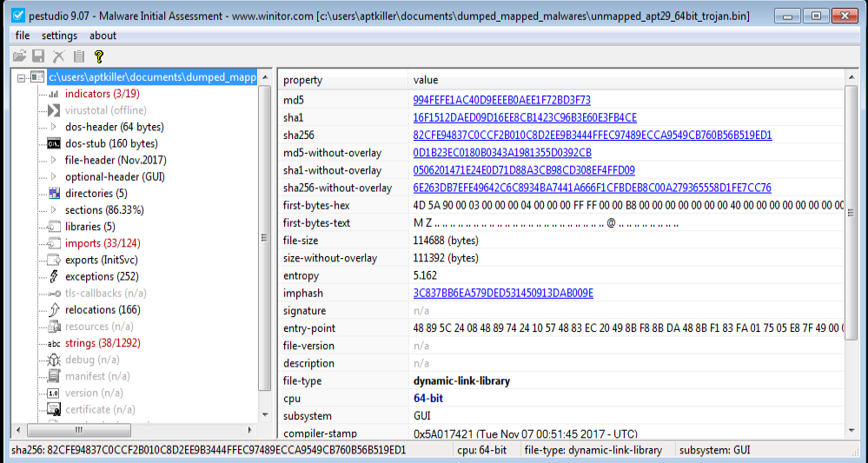
Task: Click the clipboard copy toolbar icon
Action: [78, 56]
